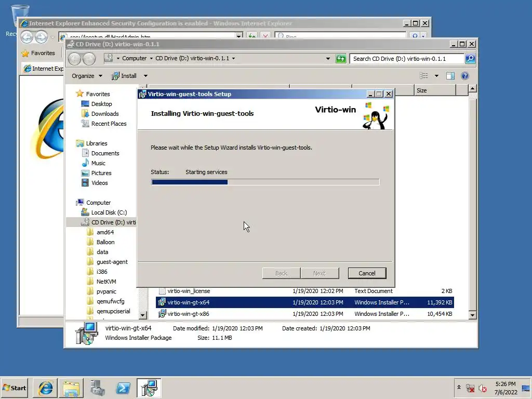This screenshot has height=399, width=532.
Task: Click the Explorer back navigation button
Action: click(x=75, y=59)
